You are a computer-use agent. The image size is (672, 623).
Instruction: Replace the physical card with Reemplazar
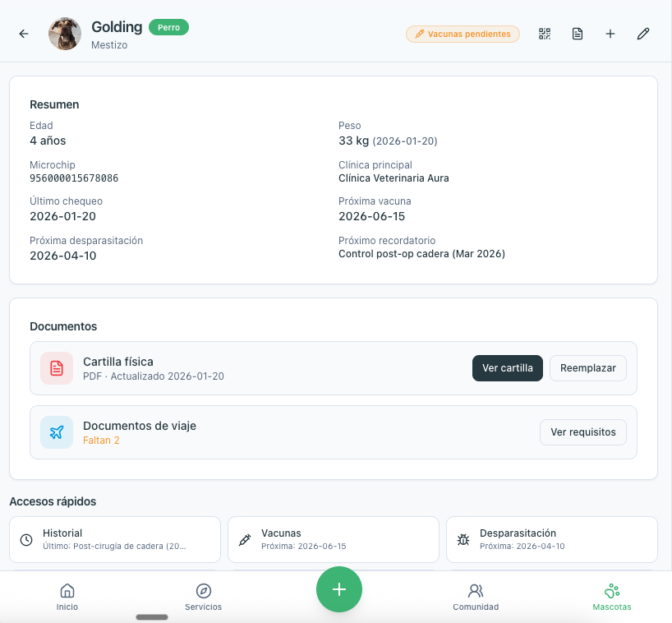(x=587, y=367)
